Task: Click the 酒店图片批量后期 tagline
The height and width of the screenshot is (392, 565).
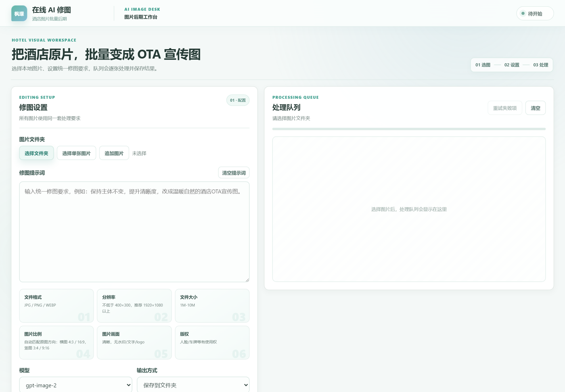Action: coord(50,19)
